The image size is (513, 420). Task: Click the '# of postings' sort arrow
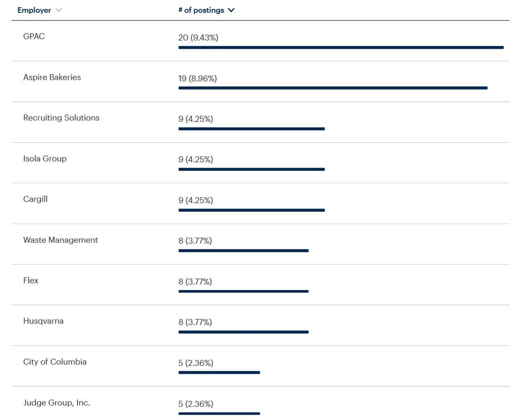[x=231, y=10]
